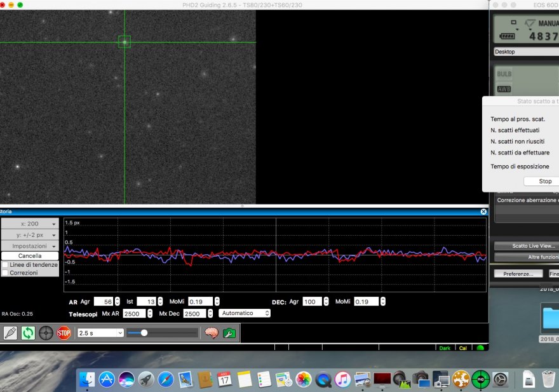Viewport: 559px width, 392px height.
Task: Click the Cancella button
Action: click(30, 256)
